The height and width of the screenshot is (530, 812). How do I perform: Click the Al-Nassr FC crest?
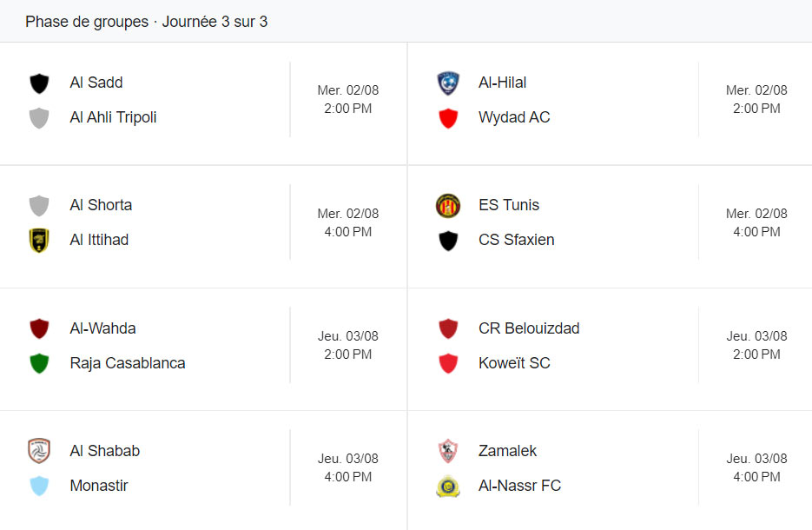(x=448, y=487)
